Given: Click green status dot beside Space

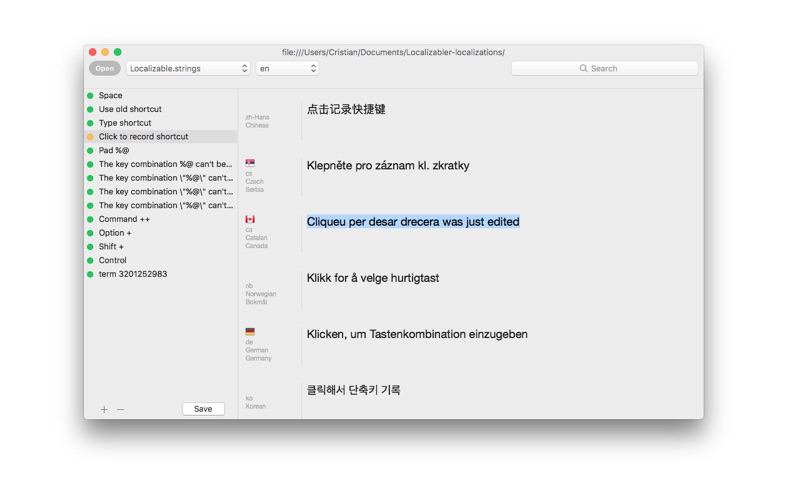Looking at the screenshot, I should click(90, 95).
